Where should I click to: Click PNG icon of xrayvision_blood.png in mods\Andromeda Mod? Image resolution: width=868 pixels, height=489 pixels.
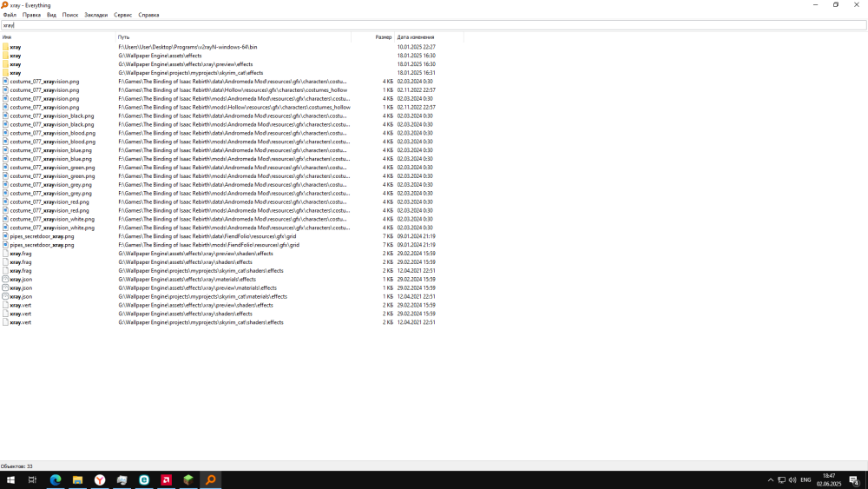pyautogui.click(x=5, y=142)
